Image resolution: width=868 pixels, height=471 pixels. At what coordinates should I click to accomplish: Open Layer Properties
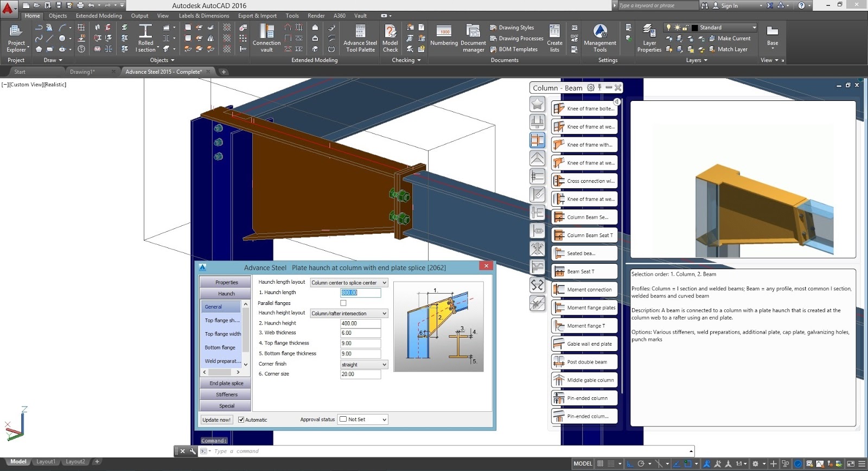tap(649, 38)
